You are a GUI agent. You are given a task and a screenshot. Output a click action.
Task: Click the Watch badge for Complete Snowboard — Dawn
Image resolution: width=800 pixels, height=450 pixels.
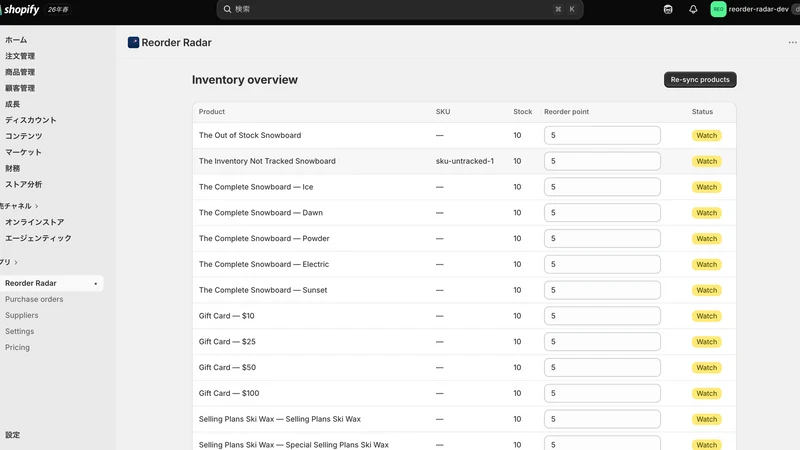707,213
